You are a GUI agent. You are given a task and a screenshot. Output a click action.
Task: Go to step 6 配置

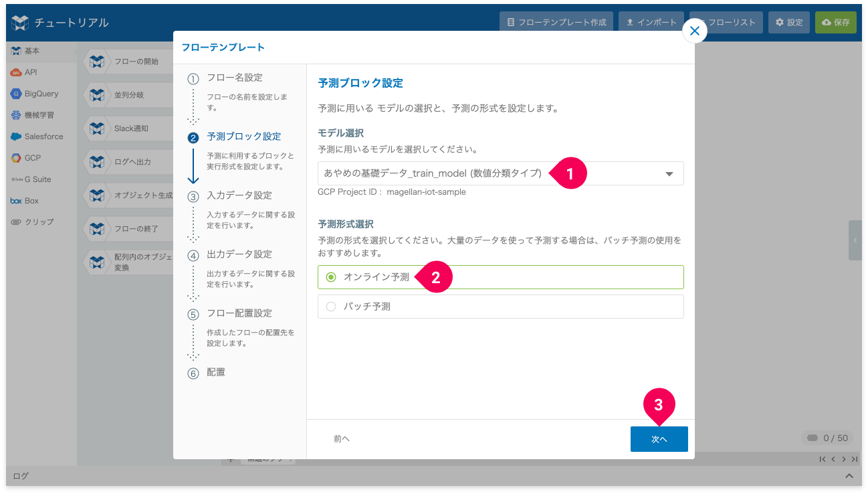pos(216,372)
